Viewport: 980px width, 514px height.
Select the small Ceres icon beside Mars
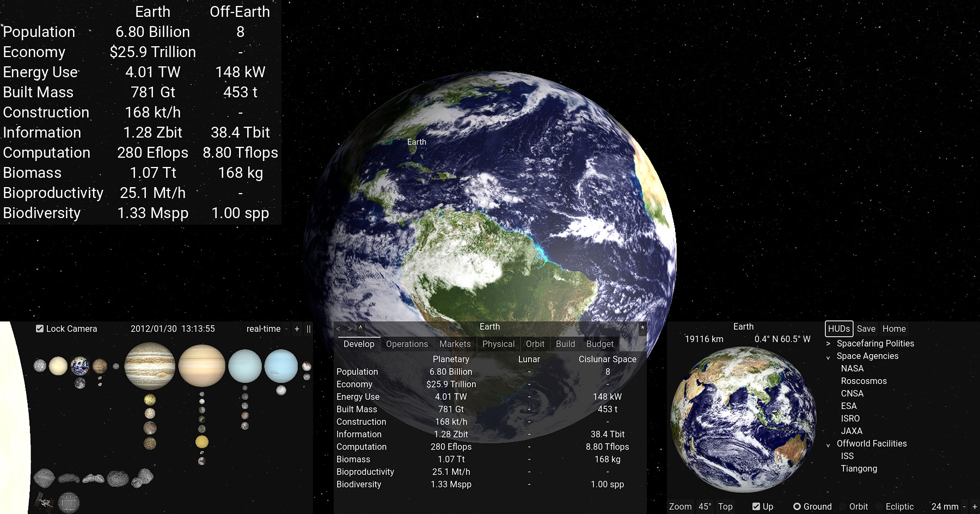click(x=116, y=366)
